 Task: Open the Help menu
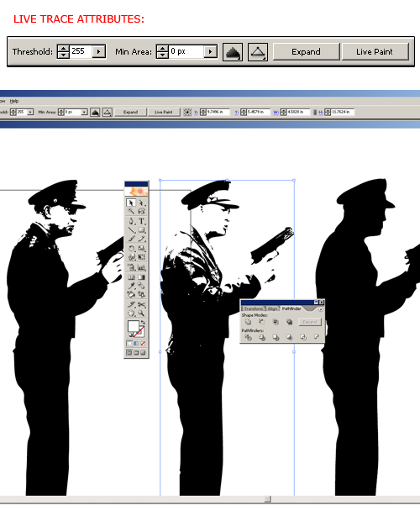coord(14,101)
